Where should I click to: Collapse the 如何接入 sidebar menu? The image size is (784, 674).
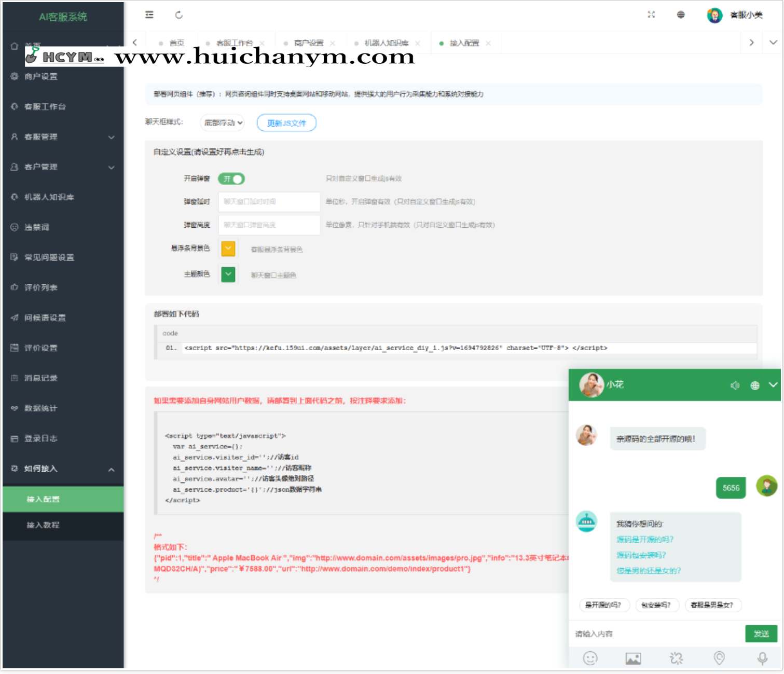click(x=63, y=469)
